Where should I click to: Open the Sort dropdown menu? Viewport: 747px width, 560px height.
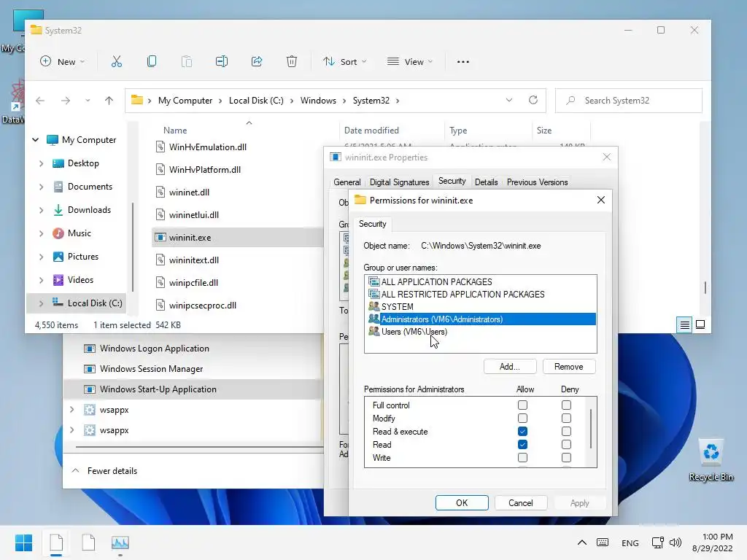(344, 61)
